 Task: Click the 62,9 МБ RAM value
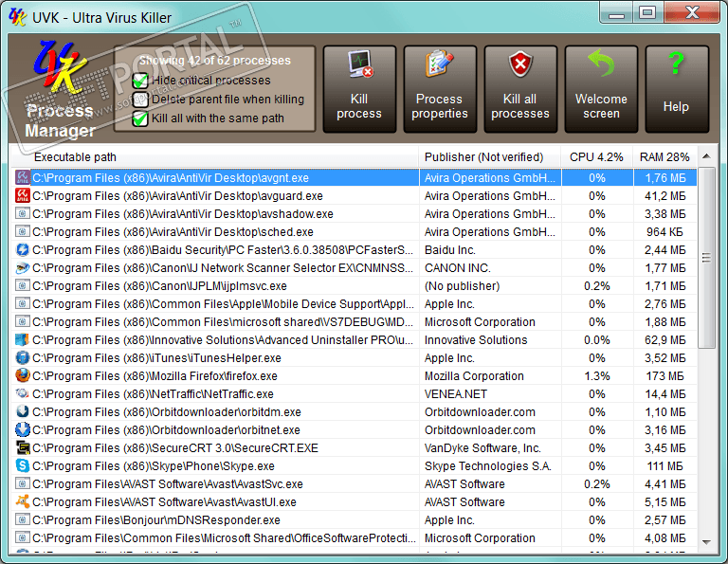click(664, 340)
